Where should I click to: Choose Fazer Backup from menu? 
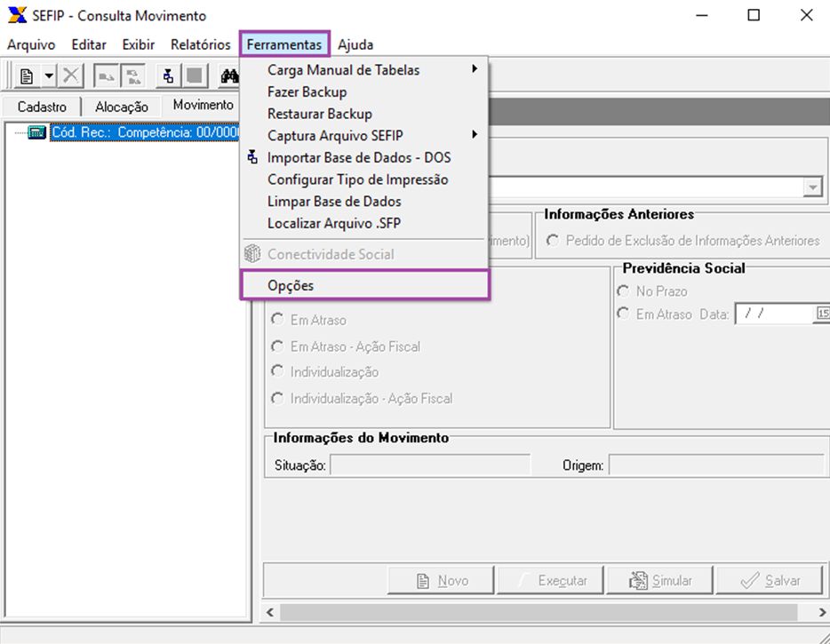364,91
